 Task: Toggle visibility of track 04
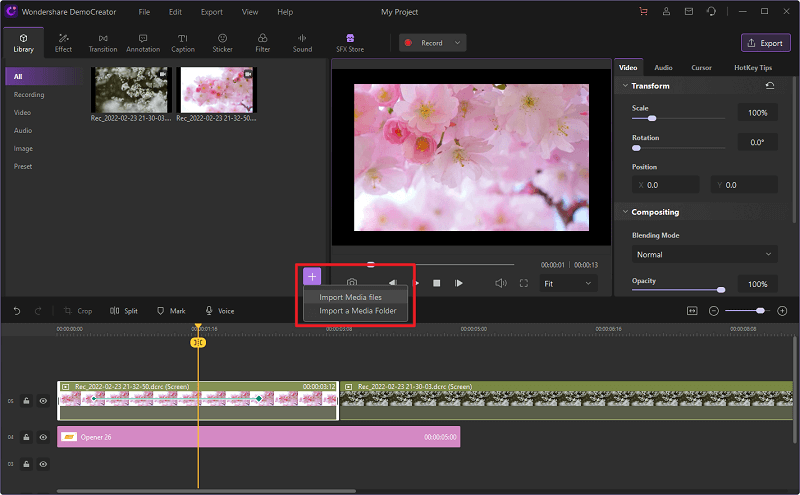43,437
